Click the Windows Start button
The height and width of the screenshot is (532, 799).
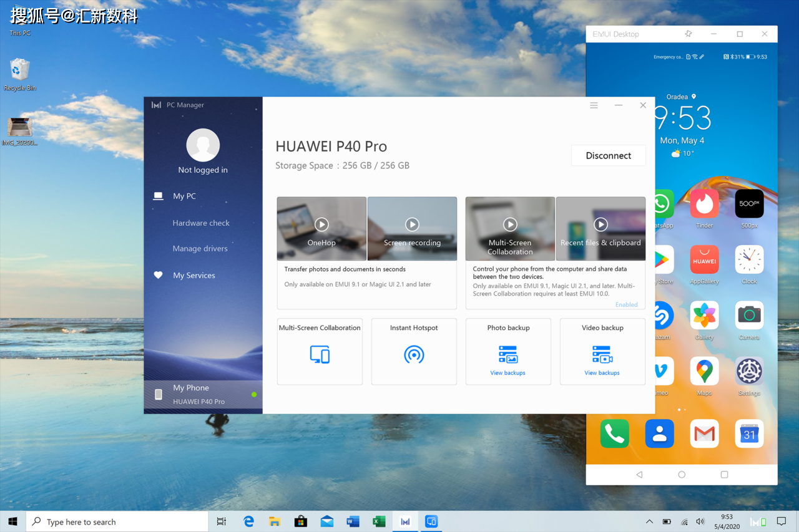pyautogui.click(x=12, y=521)
